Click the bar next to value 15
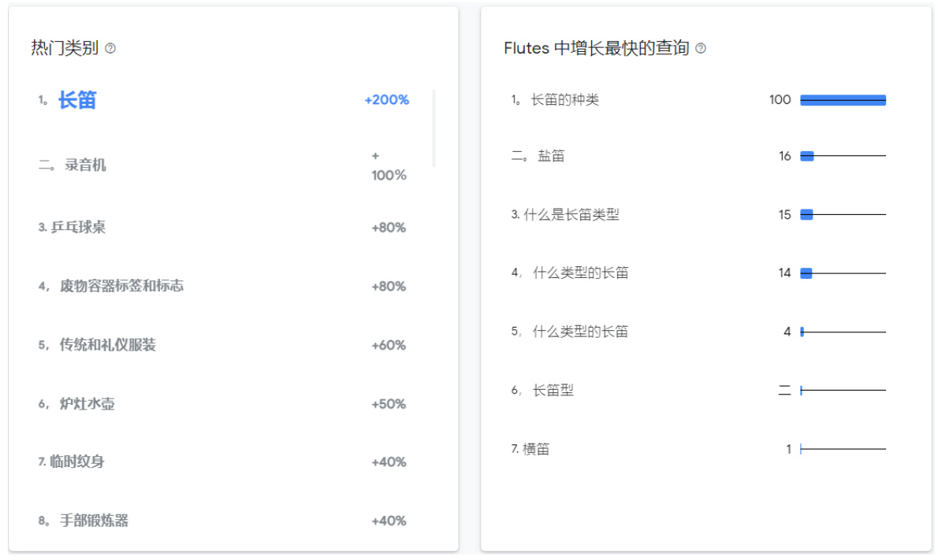Image resolution: width=938 pixels, height=560 pixels. (x=806, y=214)
